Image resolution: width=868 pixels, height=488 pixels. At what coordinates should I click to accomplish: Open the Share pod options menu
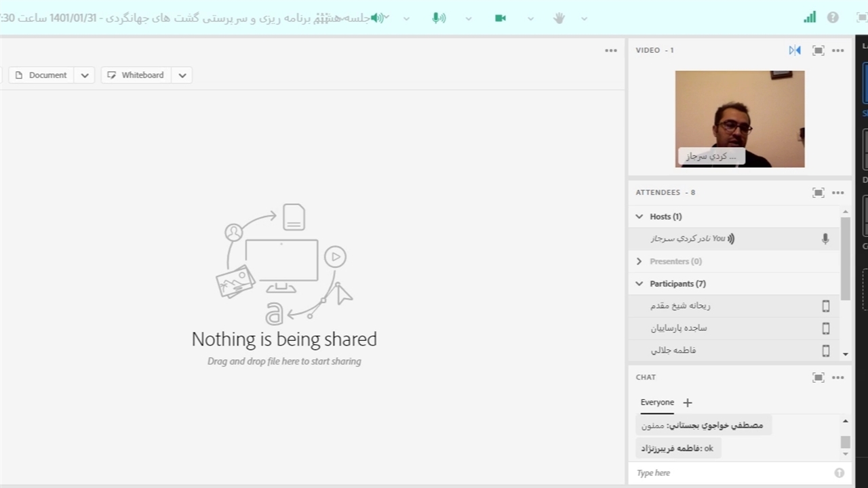click(611, 50)
